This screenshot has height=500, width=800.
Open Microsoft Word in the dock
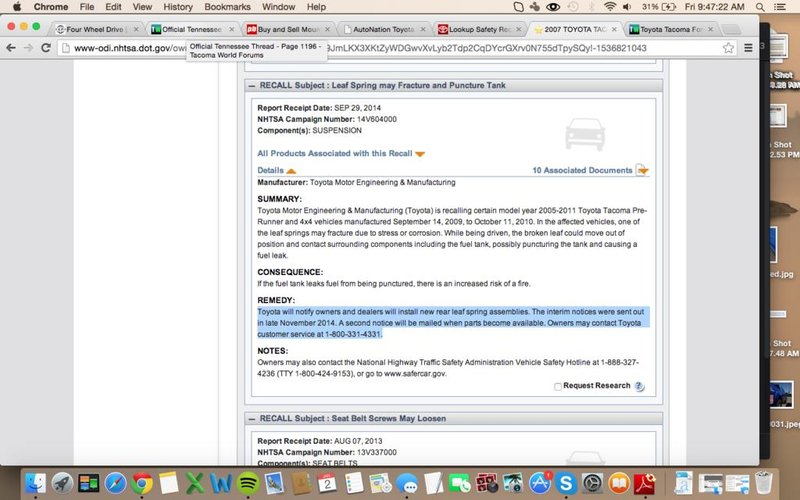point(221,483)
